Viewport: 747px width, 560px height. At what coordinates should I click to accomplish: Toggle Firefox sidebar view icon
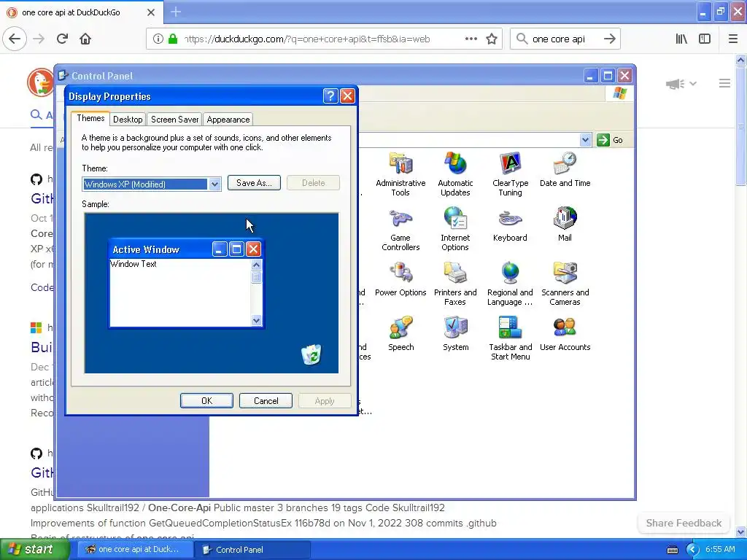pos(705,39)
